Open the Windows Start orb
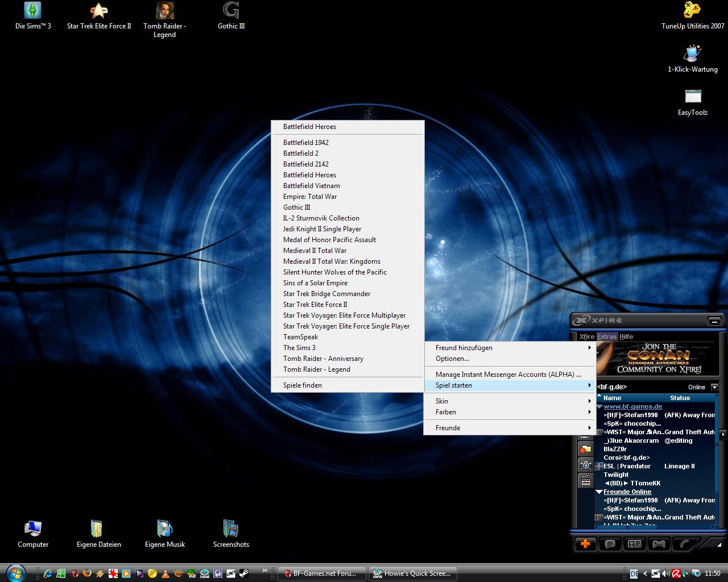Viewport: 728px width, 582px height. [16, 572]
